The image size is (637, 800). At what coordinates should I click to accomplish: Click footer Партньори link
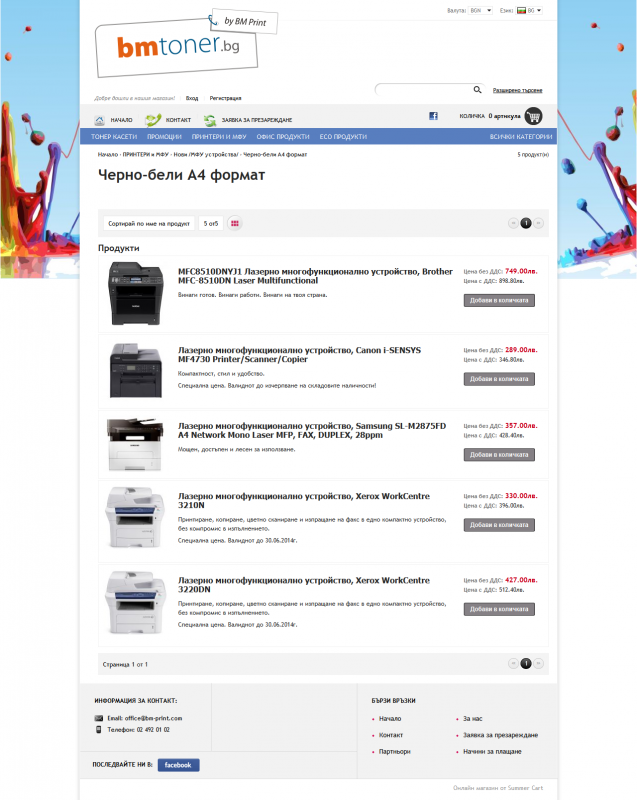pyautogui.click(x=395, y=752)
